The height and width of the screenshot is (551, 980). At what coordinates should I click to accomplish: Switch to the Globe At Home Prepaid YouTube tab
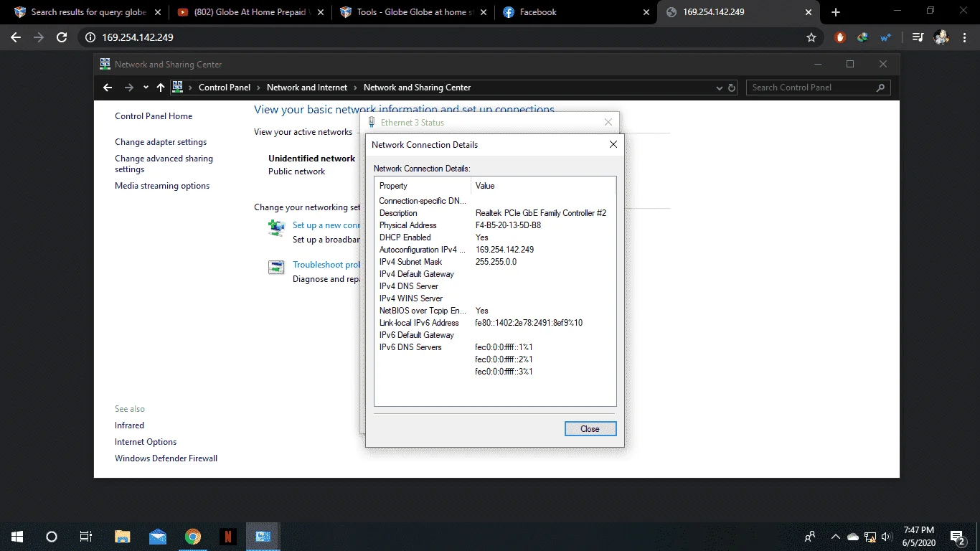[250, 12]
